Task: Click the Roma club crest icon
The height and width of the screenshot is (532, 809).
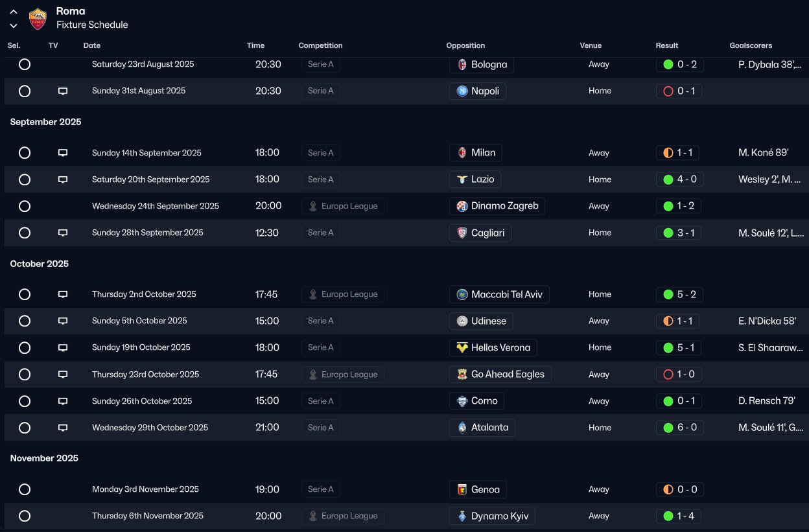Action: coord(38,18)
